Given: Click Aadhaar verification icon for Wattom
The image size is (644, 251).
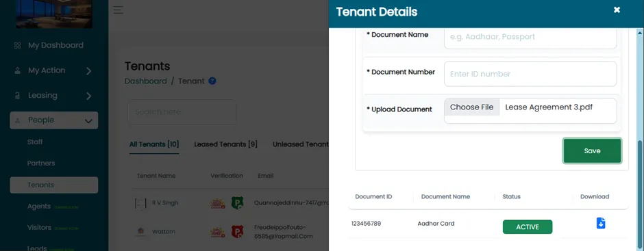Looking at the screenshot, I should 218,232.
